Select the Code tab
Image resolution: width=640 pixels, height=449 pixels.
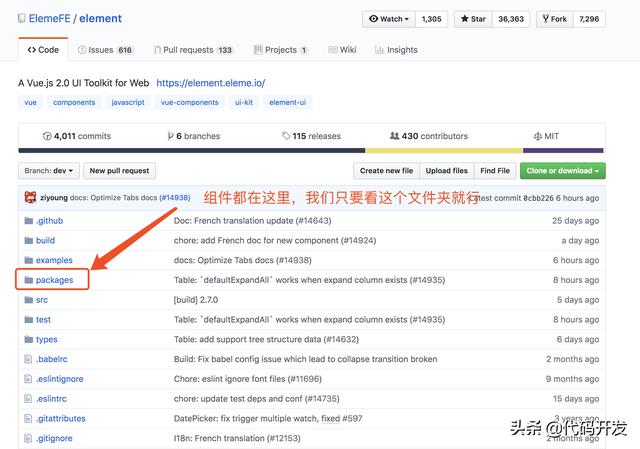click(43, 50)
